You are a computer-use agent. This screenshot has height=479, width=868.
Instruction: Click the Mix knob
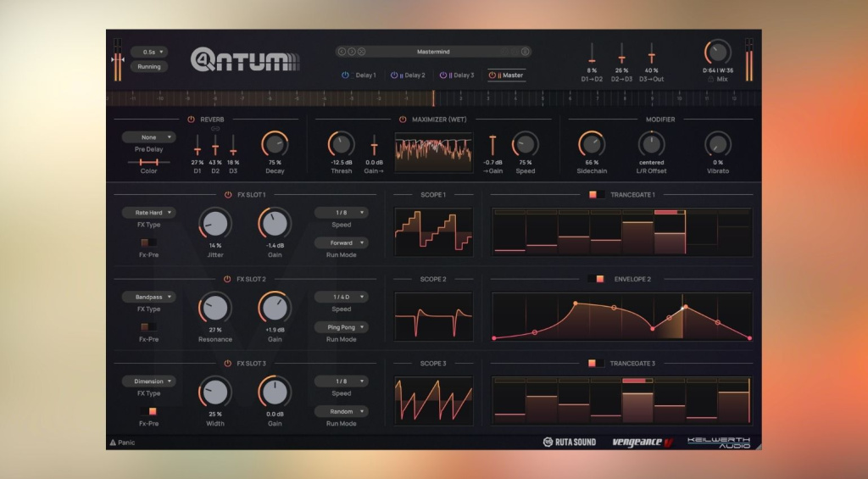click(x=718, y=53)
